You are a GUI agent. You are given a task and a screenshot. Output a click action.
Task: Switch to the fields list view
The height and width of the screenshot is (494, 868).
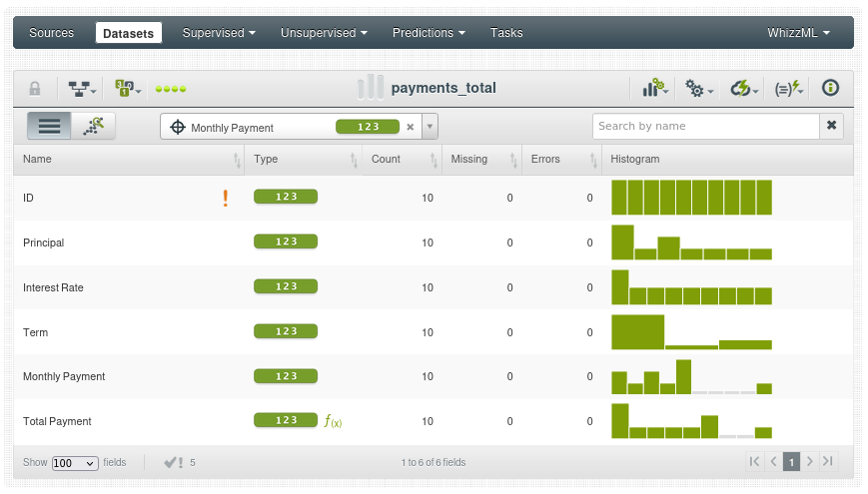tap(49, 126)
